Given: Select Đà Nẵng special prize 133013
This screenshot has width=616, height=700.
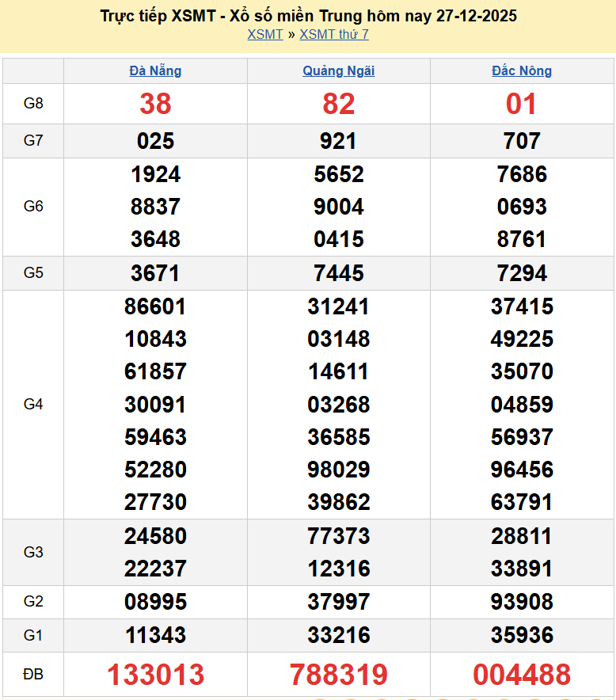Looking at the screenshot, I should [155, 675].
